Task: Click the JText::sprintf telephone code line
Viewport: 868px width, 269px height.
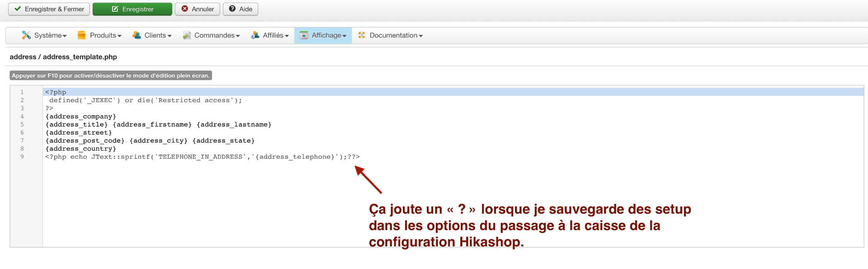Action: pos(203,157)
